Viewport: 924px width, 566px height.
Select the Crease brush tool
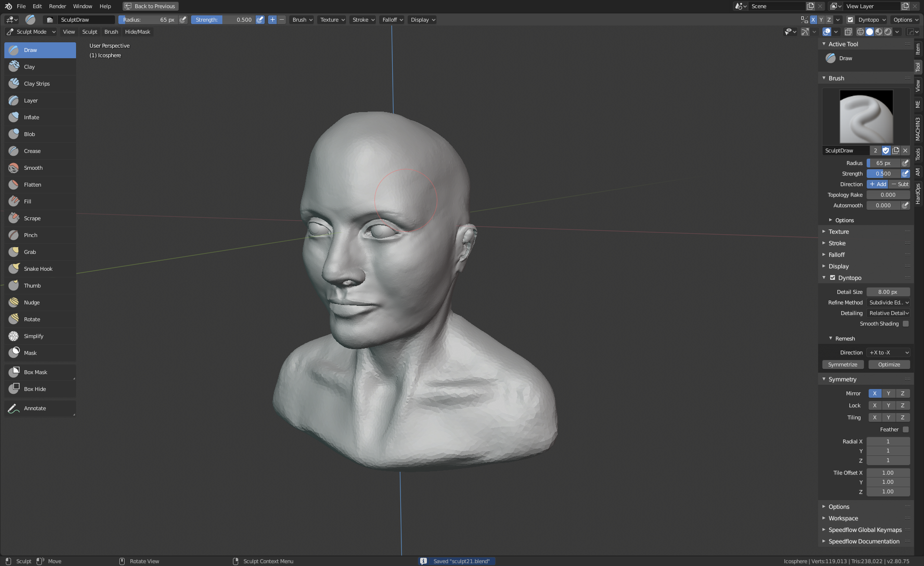pos(32,151)
